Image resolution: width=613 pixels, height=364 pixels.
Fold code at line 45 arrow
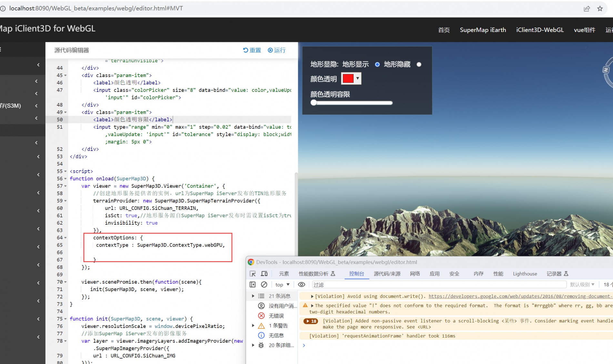click(x=65, y=75)
